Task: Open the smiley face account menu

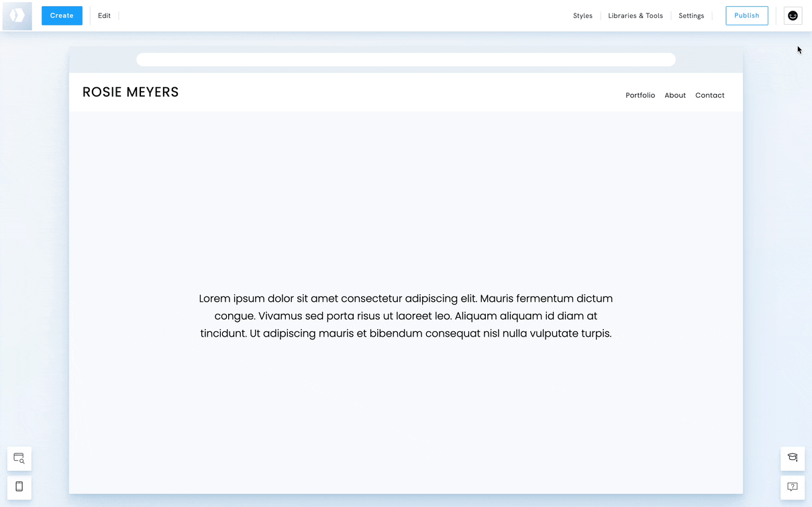Action: tap(793, 15)
